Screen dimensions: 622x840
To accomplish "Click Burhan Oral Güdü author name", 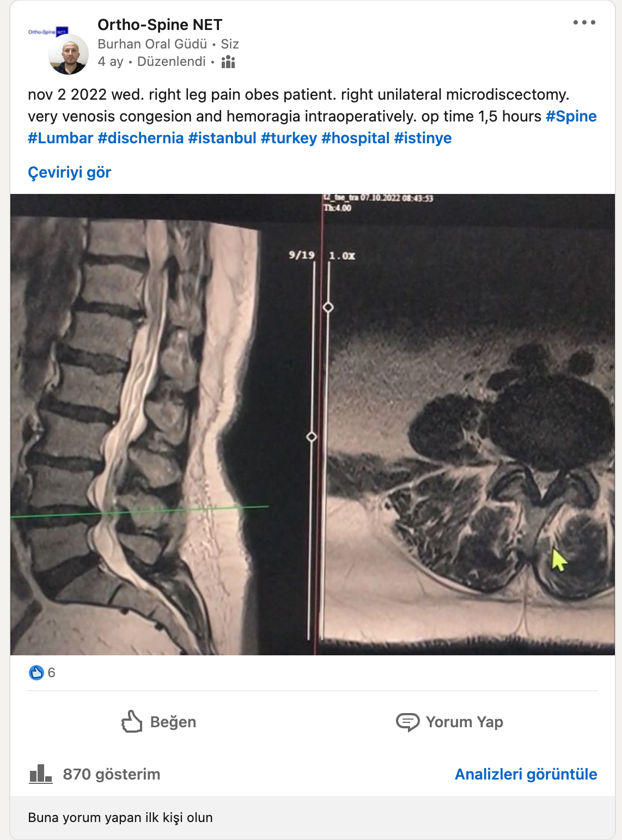I will point(152,44).
